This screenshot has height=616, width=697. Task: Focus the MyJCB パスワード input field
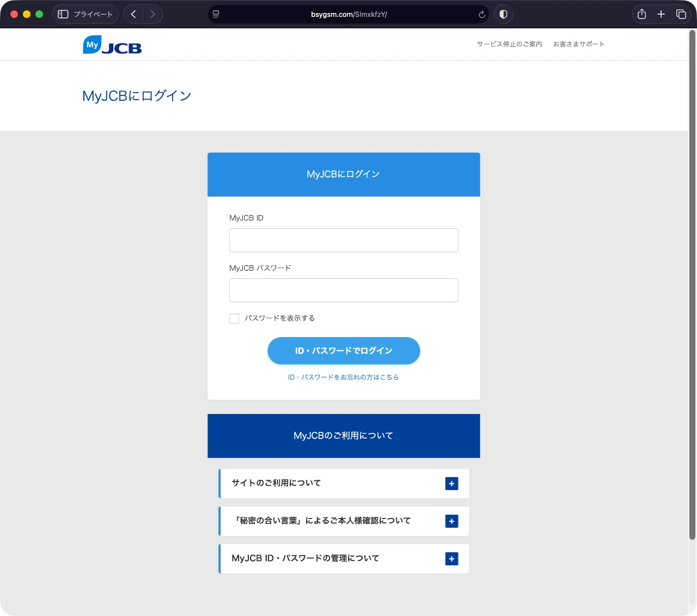coord(344,290)
